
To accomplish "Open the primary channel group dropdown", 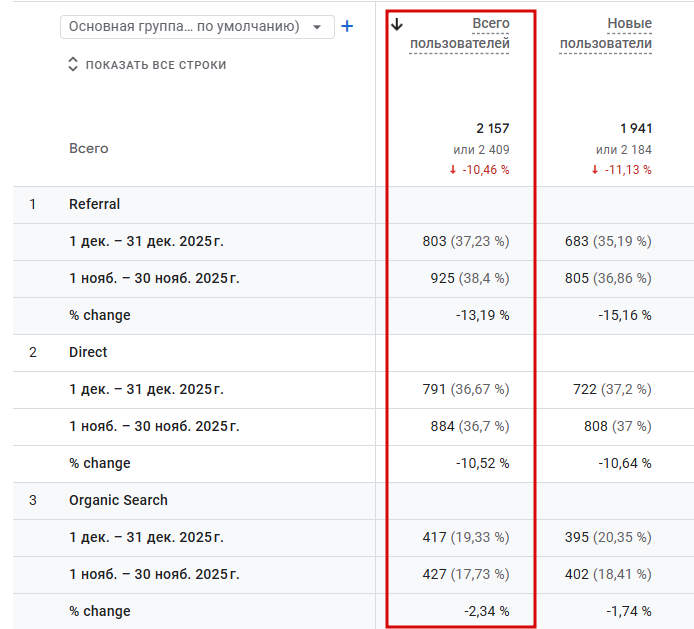I will tap(197, 27).
